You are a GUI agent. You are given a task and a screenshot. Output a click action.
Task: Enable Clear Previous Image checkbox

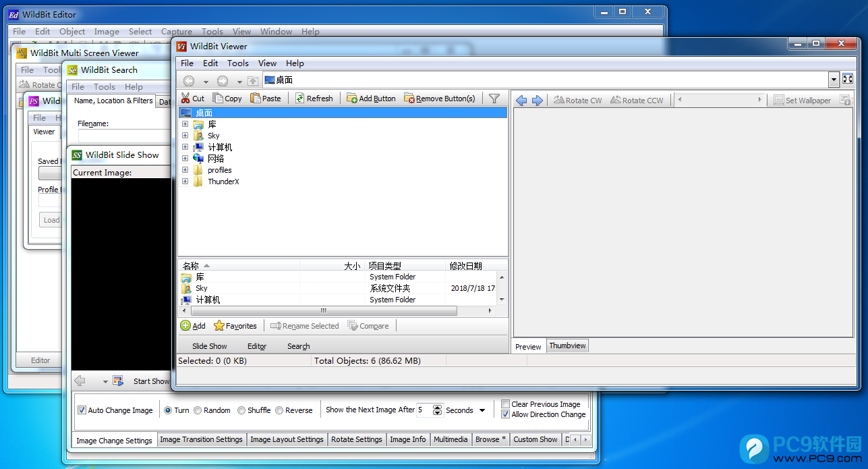pyautogui.click(x=505, y=404)
